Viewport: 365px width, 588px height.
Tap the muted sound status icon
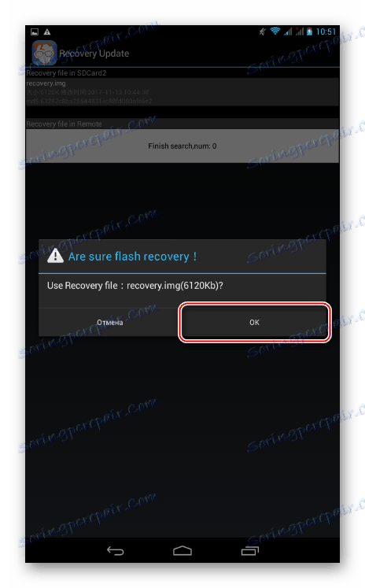(263, 31)
